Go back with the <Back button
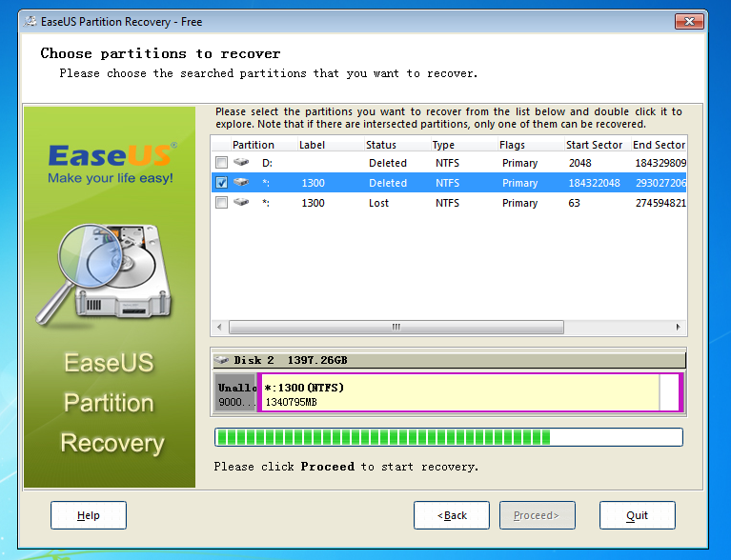This screenshot has width=731, height=560. [x=452, y=515]
